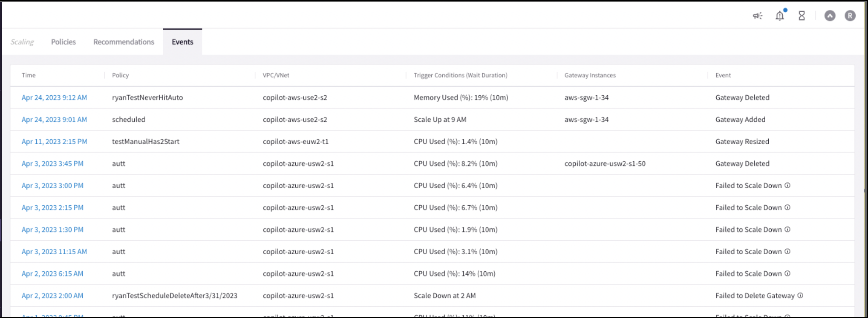Click Scale Down at 2 AM cell

[x=444, y=295]
